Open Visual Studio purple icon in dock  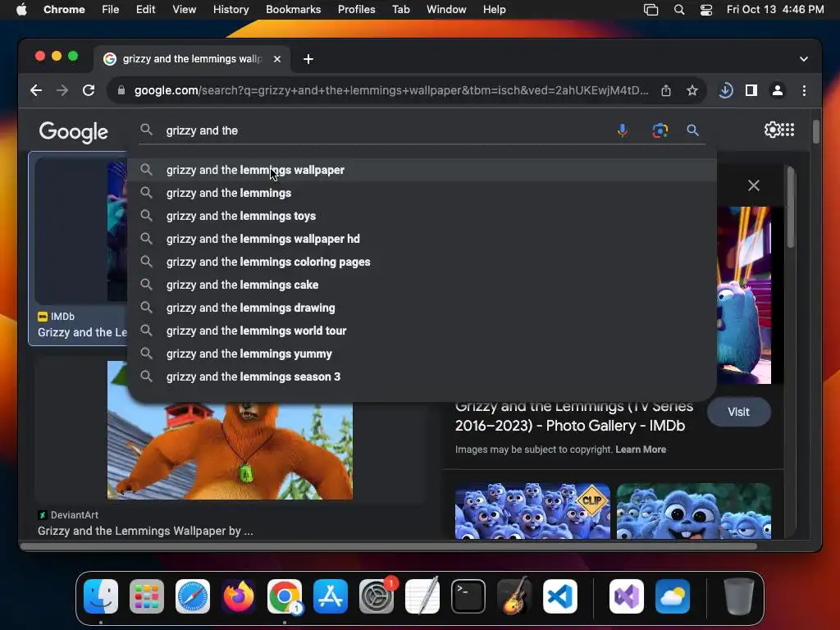(627, 596)
